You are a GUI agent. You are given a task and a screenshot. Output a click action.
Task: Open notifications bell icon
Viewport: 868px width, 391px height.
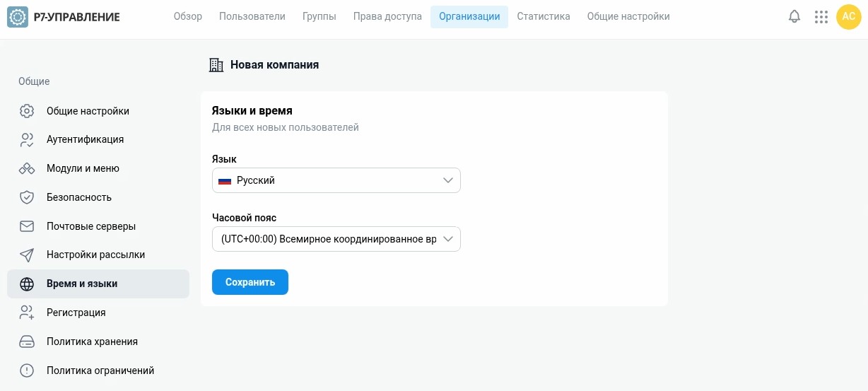(794, 16)
